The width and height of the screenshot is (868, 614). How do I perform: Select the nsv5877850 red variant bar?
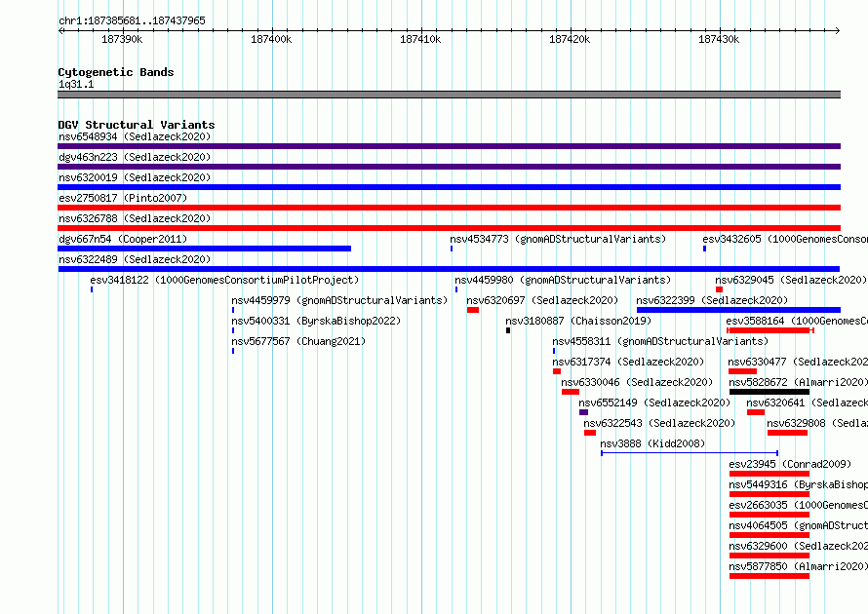769,576
